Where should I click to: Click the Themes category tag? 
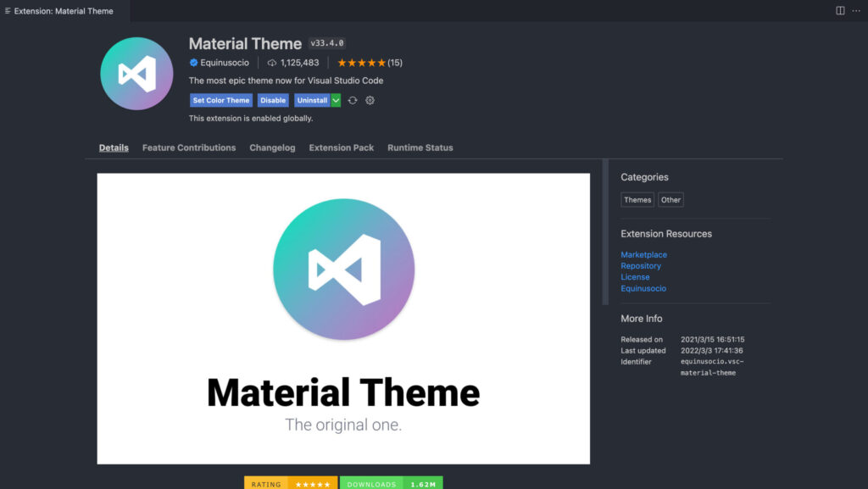point(637,200)
